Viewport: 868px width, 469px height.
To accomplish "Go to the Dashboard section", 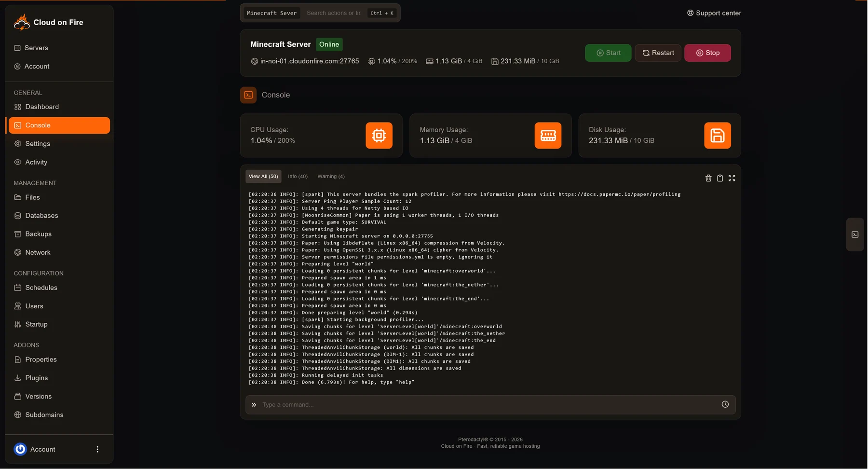I will (59, 107).
